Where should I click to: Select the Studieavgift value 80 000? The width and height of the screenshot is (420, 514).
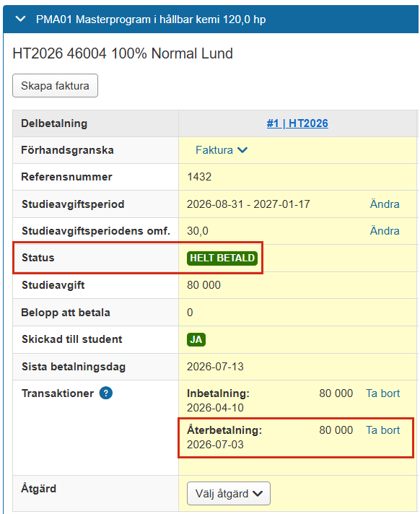pyautogui.click(x=204, y=285)
